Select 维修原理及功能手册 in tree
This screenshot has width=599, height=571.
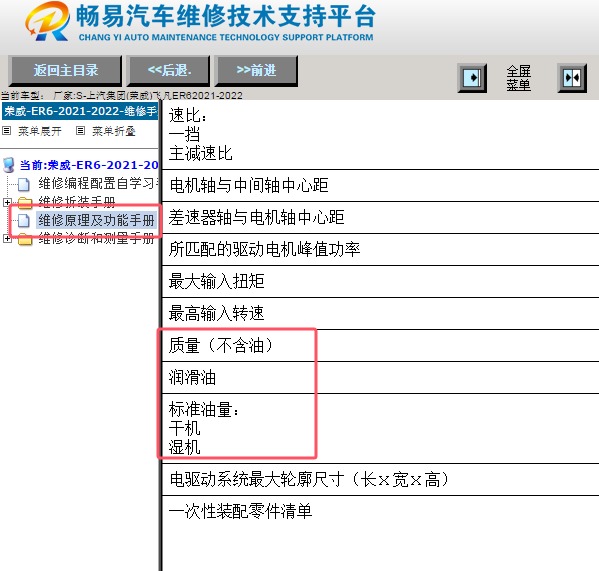pos(96,220)
